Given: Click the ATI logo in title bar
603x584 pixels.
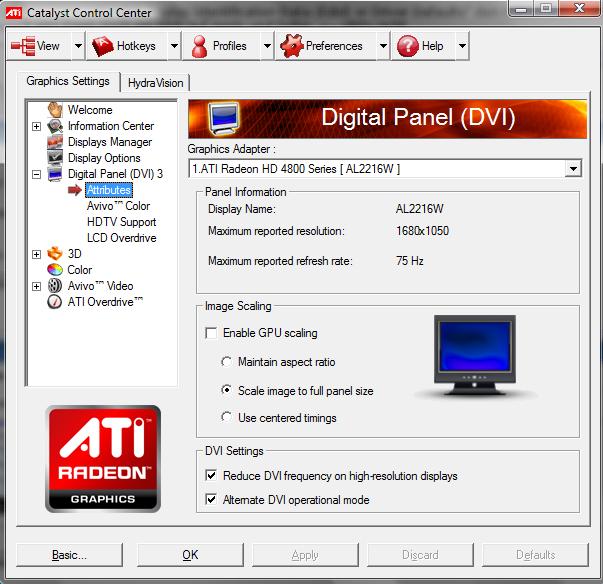Looking at the screenshot, I should [13, 13].
